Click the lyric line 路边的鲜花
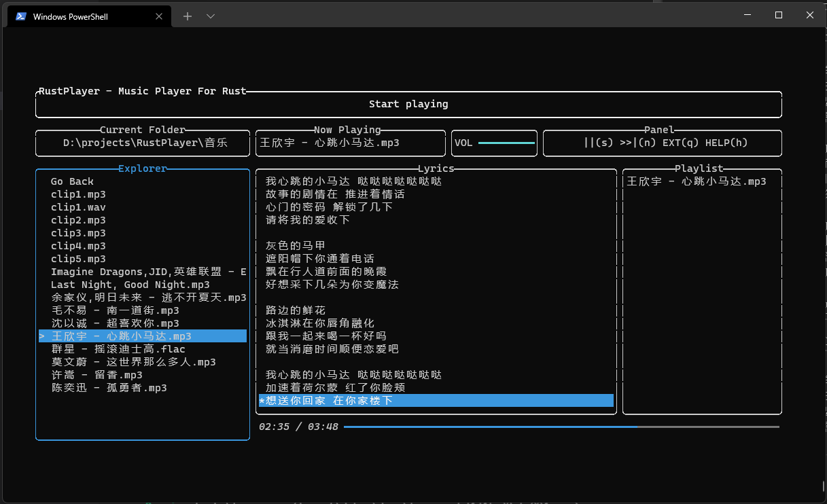Image resolution: width=827 pixels, height=504 pixels. [296, 310]
